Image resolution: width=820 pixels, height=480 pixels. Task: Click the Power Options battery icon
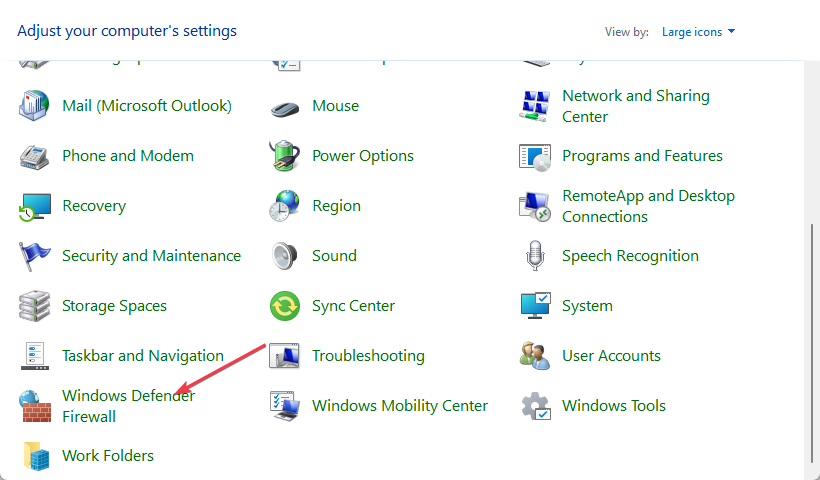(285, 155)
